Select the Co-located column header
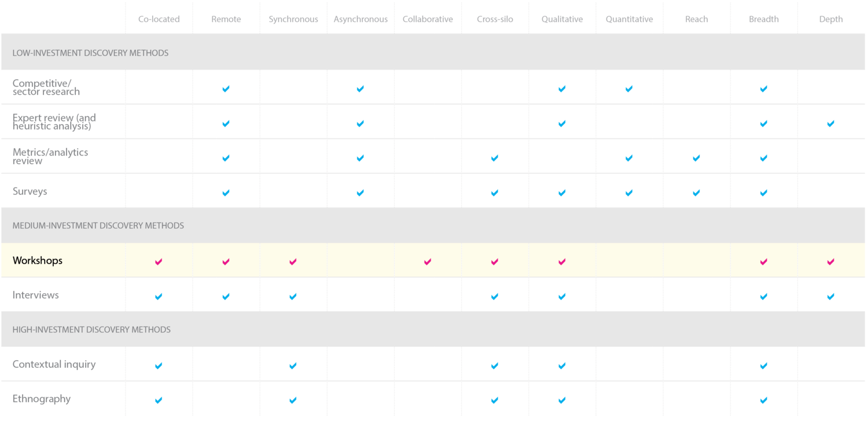 pyautogui.click(x=159, y=19)
